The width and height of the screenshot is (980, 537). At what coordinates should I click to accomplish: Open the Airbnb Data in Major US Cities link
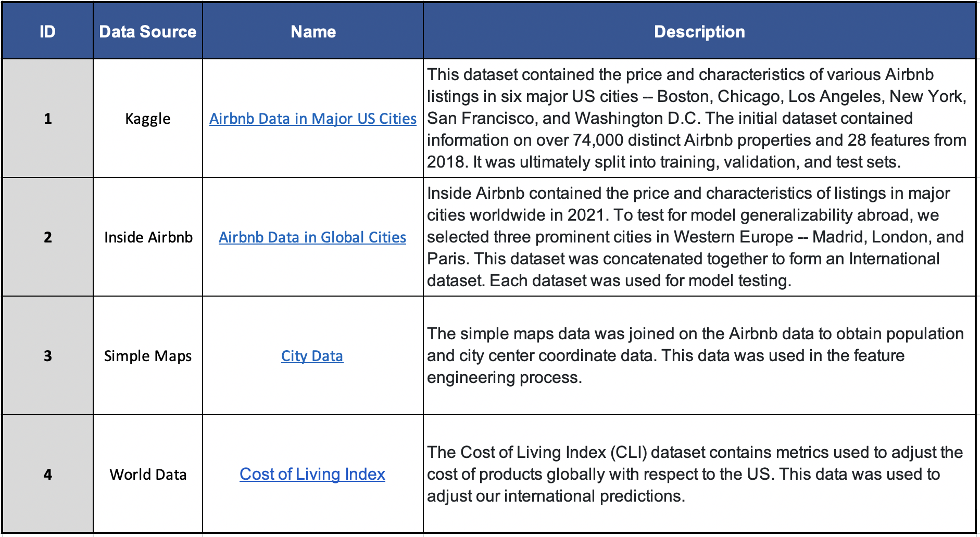312,119
